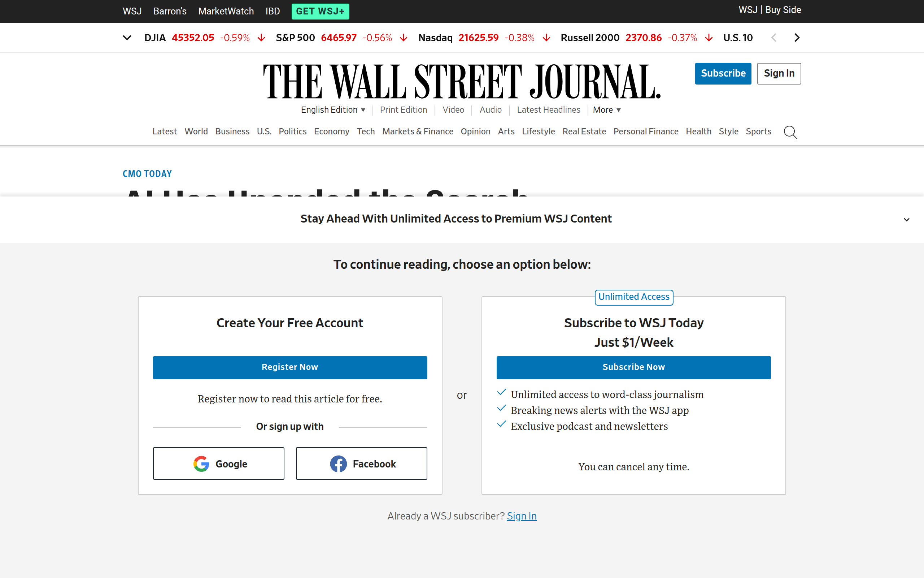Click the U.S. 10 ticker item
The image size is (924, 578).
coord(738,38)
